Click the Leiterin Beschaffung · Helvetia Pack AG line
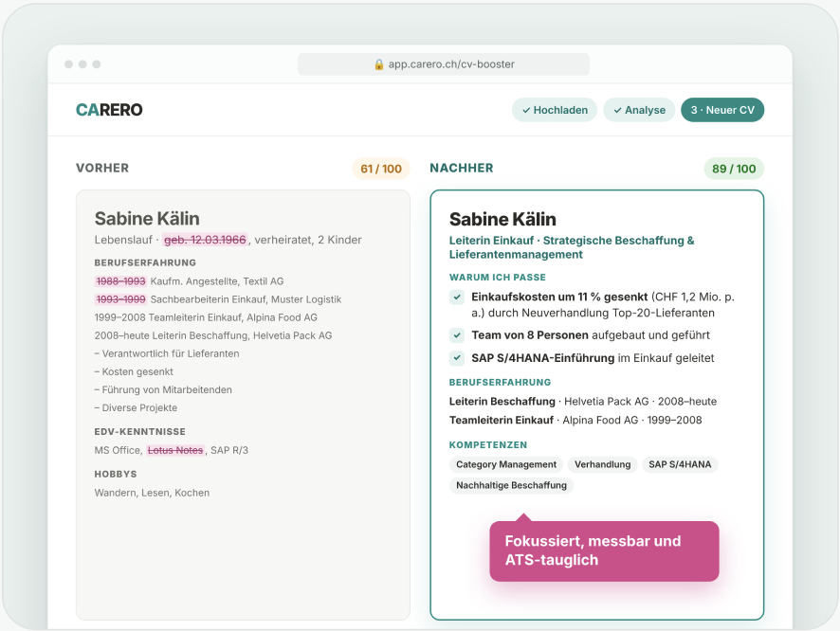Screen dimensions: 840x631 pos(583,402)
